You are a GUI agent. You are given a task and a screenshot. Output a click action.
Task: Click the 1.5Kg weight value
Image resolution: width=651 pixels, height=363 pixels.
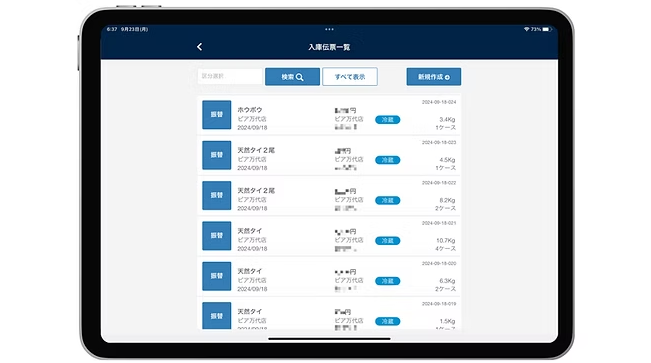point(447,321)
